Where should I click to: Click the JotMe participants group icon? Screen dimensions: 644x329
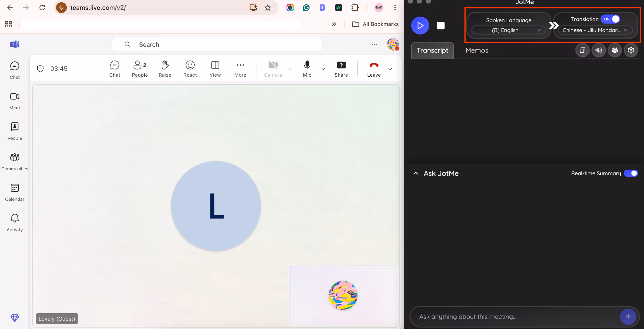point(615,50)
